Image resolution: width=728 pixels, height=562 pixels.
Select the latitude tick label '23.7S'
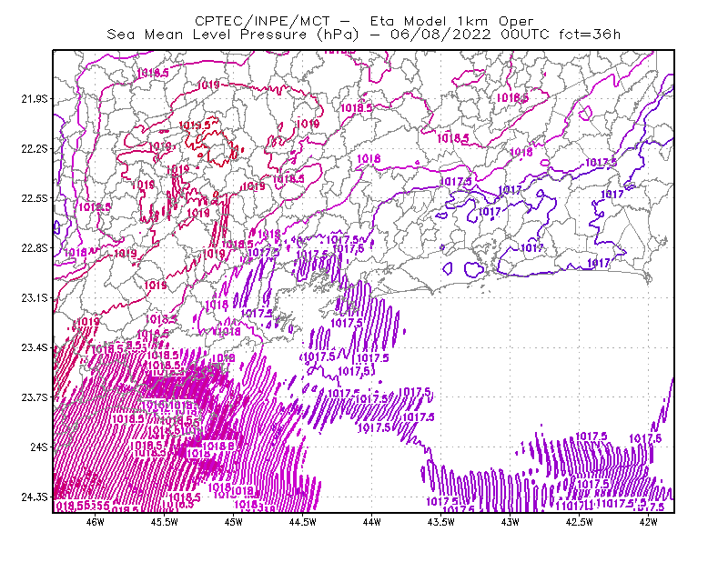(x=35, y=397)
